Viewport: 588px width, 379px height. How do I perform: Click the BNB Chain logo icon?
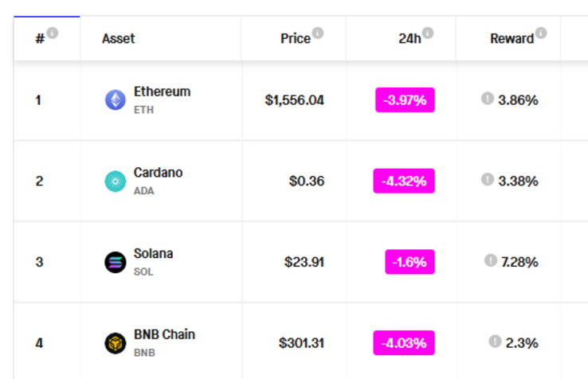click(x=116, y=343)
